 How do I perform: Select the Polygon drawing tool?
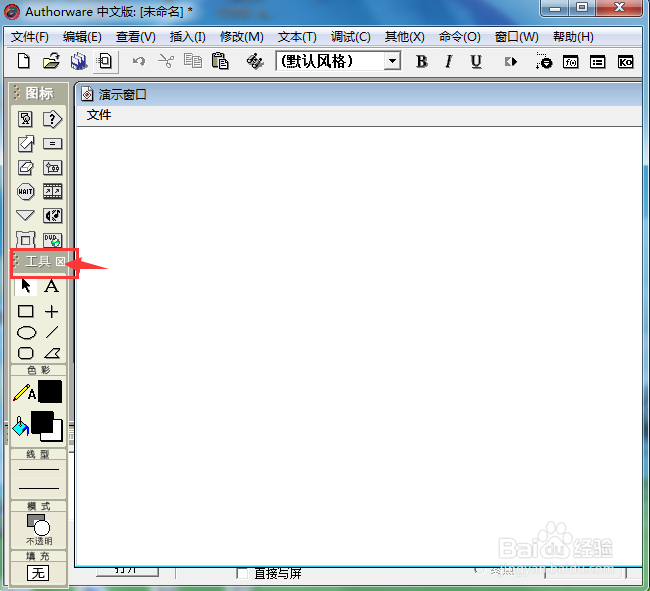tap(52, 353)
